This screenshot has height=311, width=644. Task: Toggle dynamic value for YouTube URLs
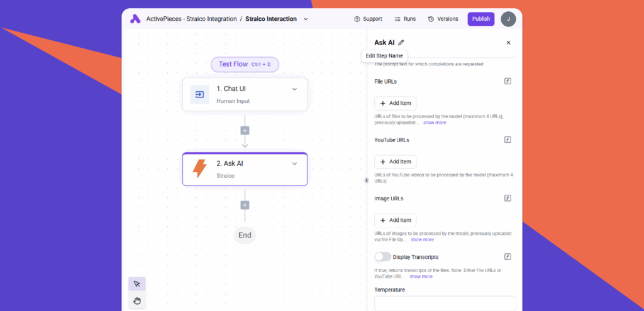tap(508, 140)
